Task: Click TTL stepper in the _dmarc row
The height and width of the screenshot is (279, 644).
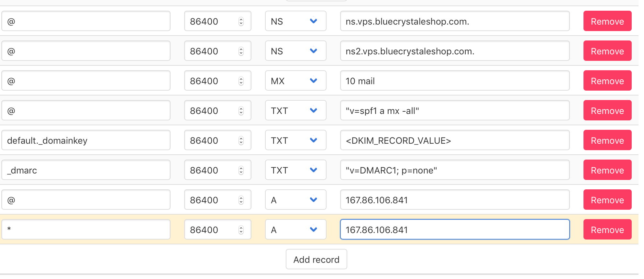Action: coord(241,170)
